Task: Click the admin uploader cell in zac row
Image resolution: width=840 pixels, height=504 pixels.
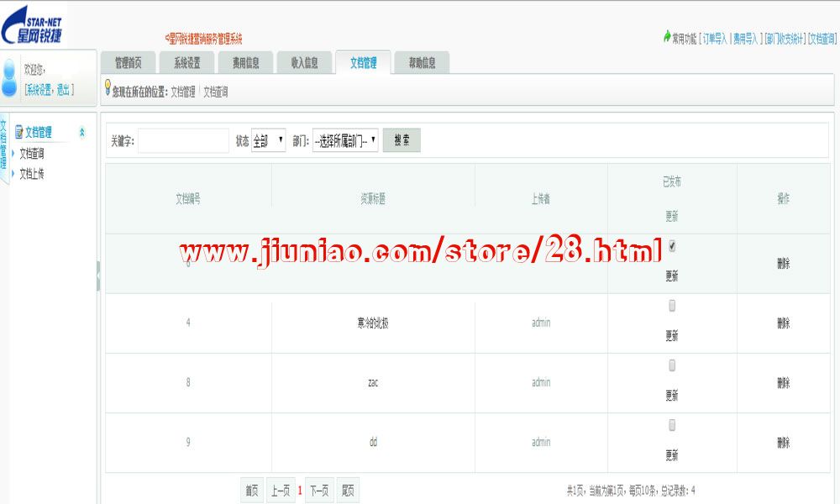Action: point(540,382)
